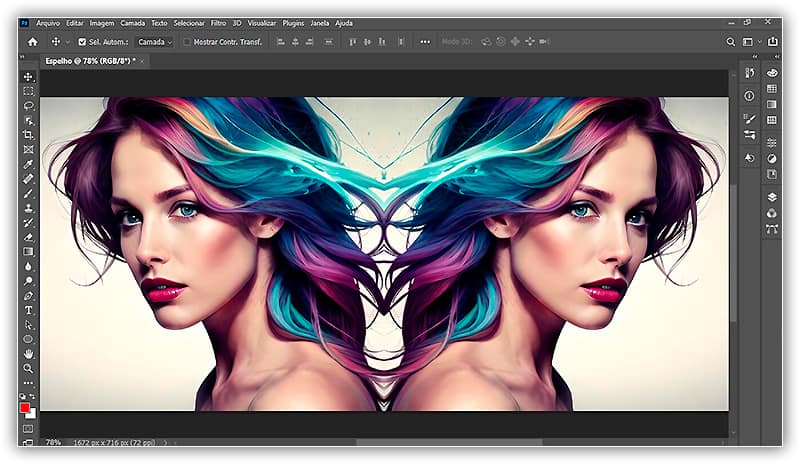Open the Visualizar menu
This screenshot has width=800, height=464.
click(x=262, y=23)
